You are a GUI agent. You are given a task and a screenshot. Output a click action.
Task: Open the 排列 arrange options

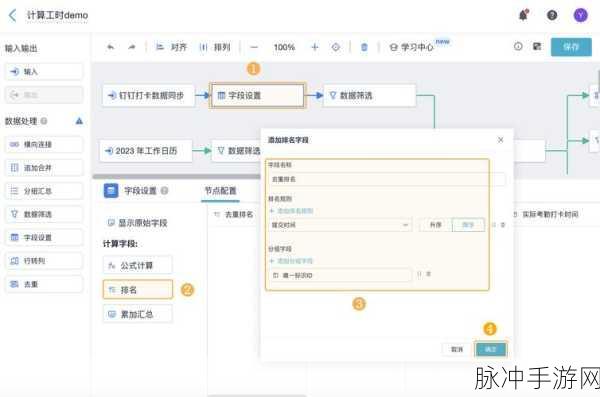click(215, 47)
